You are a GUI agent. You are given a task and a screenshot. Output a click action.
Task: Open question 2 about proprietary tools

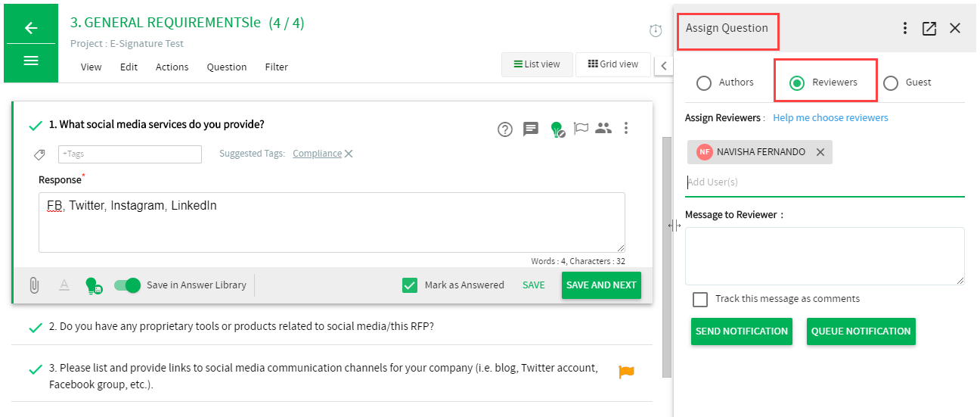pos(242,327)
